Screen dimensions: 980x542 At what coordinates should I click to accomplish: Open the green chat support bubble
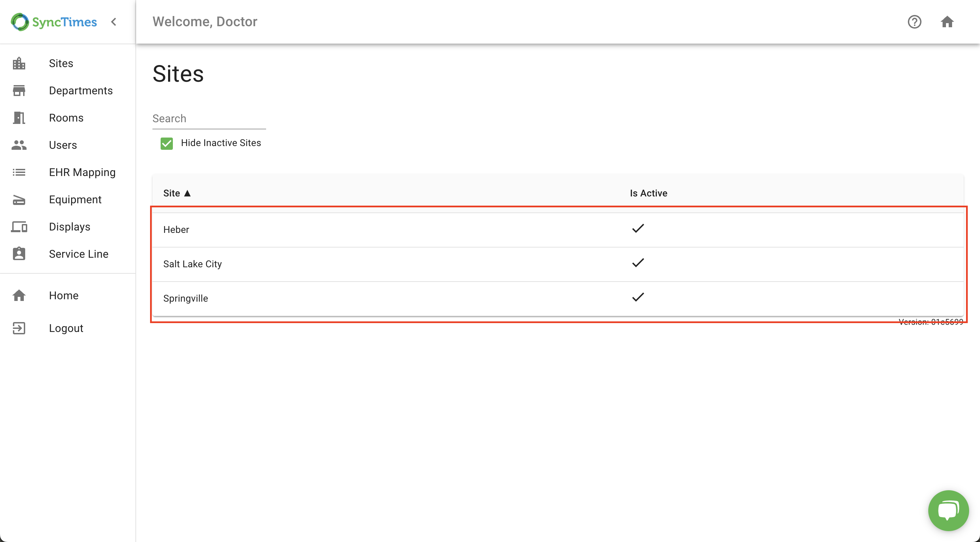point(948,510)
